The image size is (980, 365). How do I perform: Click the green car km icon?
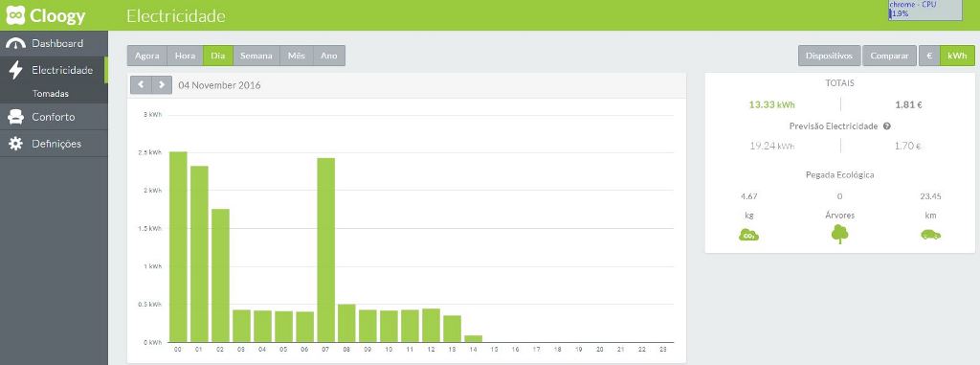click(x=930, y=235)
